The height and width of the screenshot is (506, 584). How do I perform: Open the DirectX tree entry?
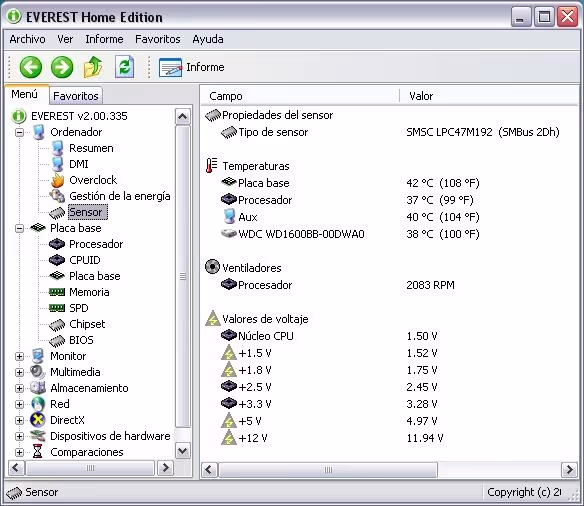pyautogui.click(x=67, y=420)
